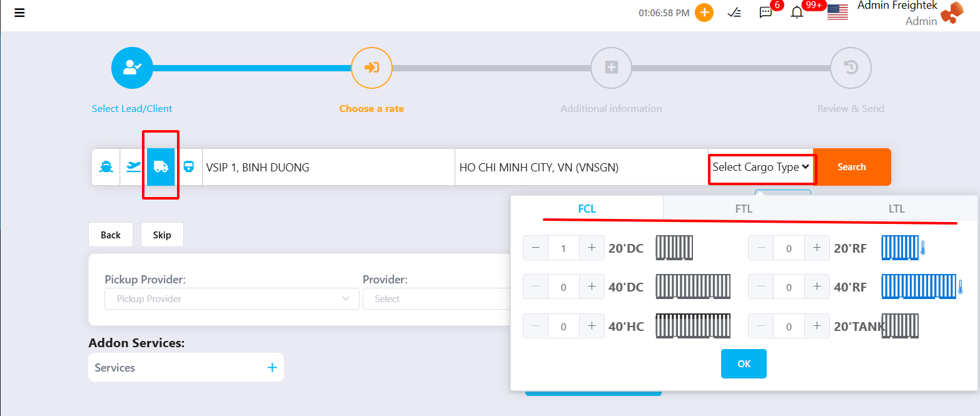Increase 40'HC container quantity

pyautogui.click(x=592, y=326)
